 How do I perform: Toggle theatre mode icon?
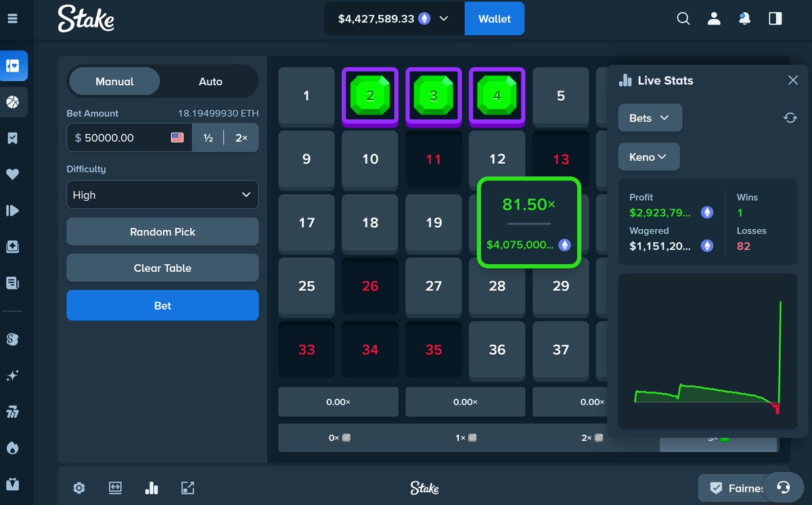(115, 487)
